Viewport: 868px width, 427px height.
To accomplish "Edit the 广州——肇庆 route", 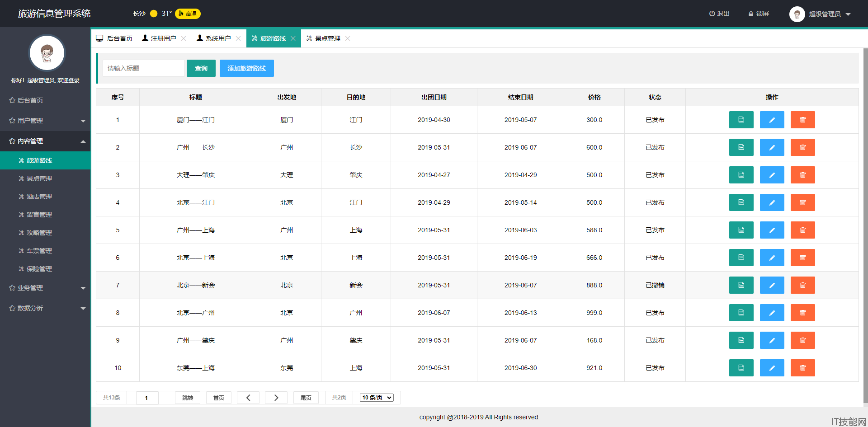I will pos(772,340).
